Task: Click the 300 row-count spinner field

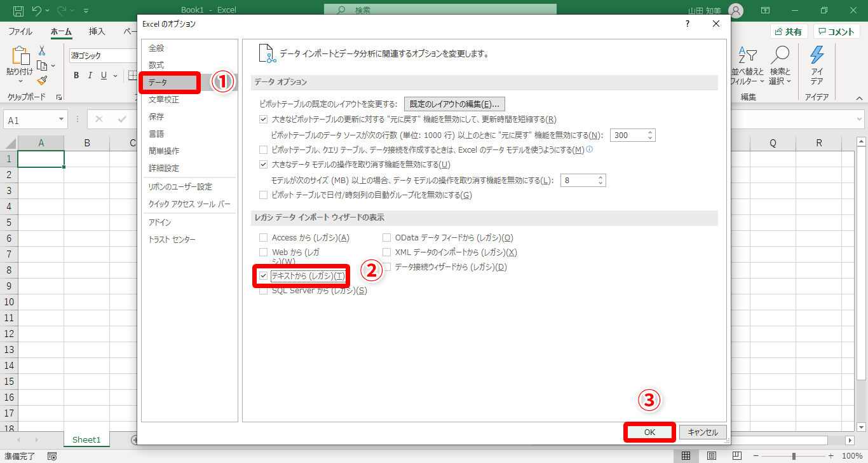Action: tap(632, 135)
